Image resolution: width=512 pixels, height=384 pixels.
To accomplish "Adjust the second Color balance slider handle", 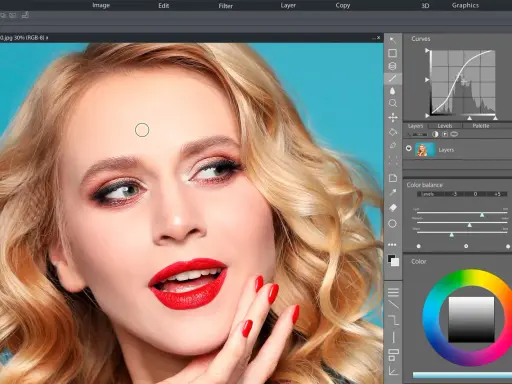I will pyautogui.click(x=469, y=225).
